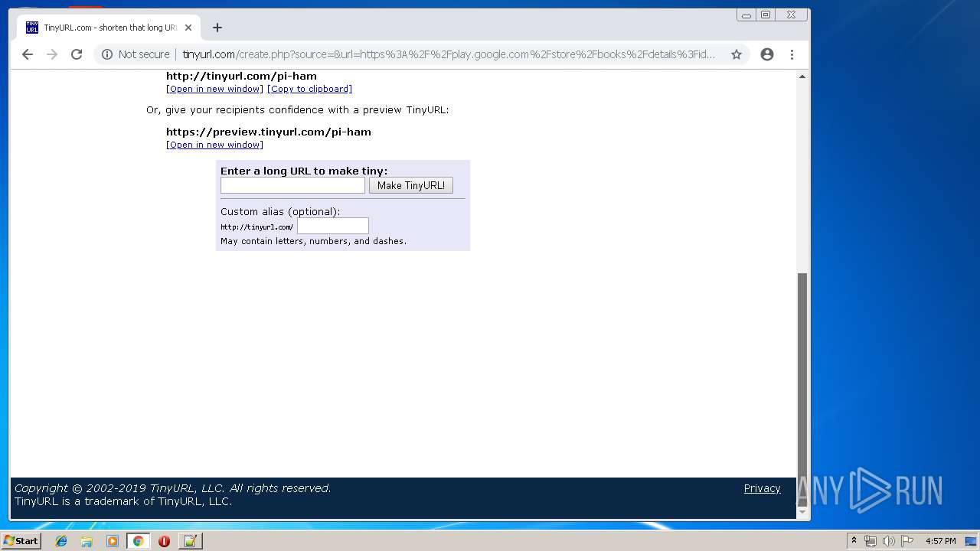This screenshot has width=980, height=551.
Task: Click the page scroll-up arrow
Action: 802,77
